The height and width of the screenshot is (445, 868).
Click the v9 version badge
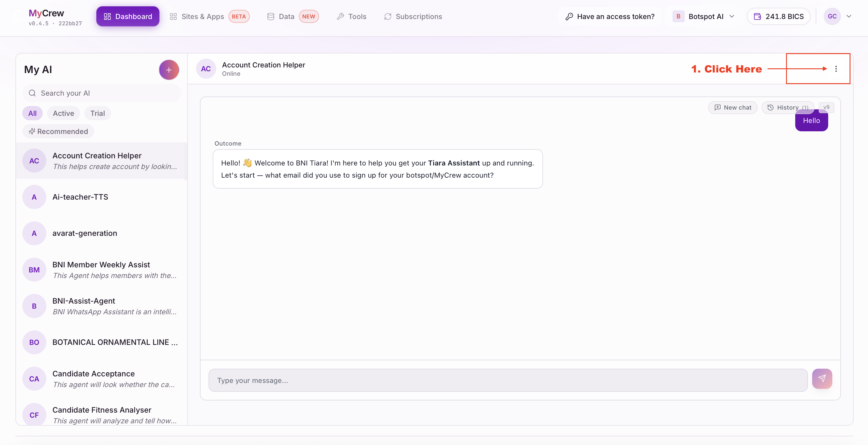[x=826, y=108]
